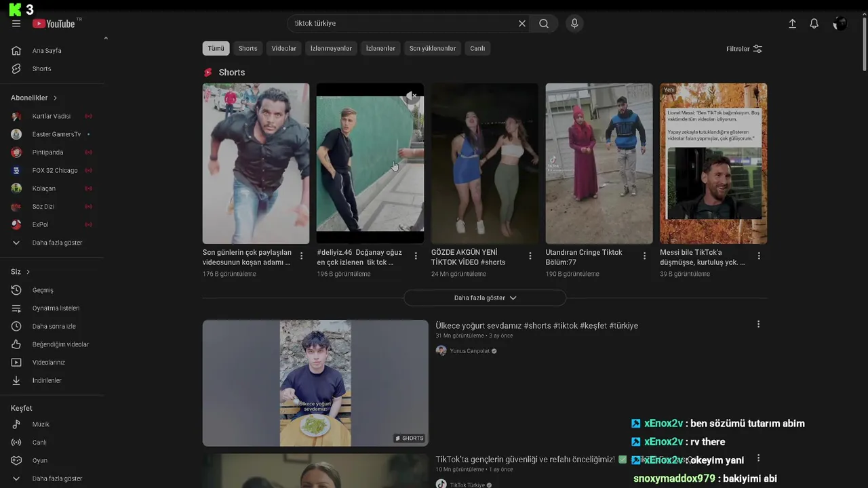
Task: Click the running man short thumbnail
Action: click(256, 163)
